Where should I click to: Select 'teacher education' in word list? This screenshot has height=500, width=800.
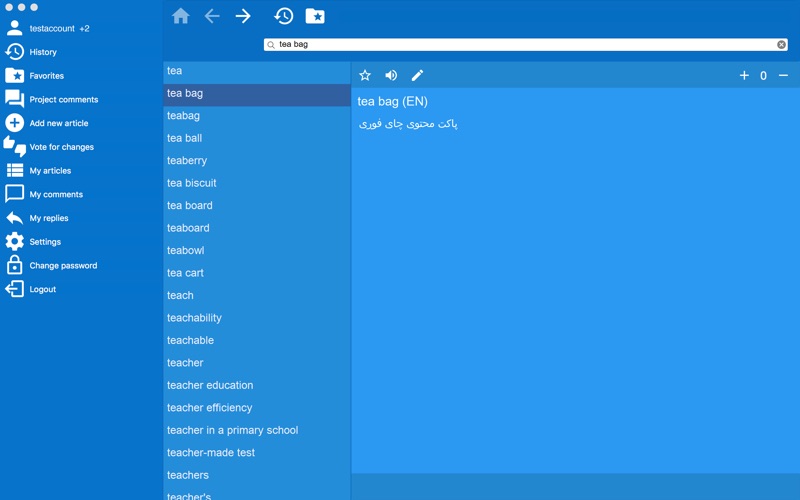257,385
